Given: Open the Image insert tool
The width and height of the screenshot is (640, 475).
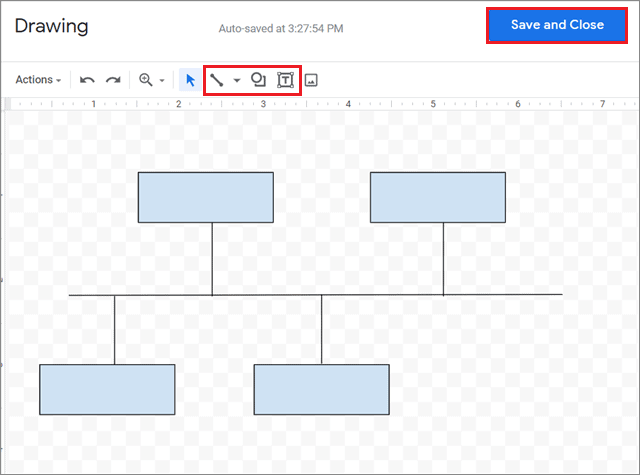Looking at the screenshot, I should click(311, 80).
